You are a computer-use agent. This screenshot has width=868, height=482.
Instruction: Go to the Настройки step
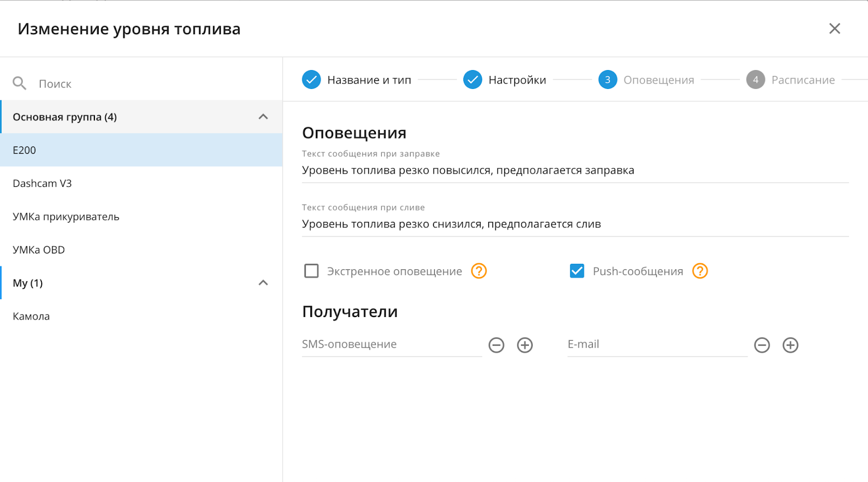[x=505, y=80]
